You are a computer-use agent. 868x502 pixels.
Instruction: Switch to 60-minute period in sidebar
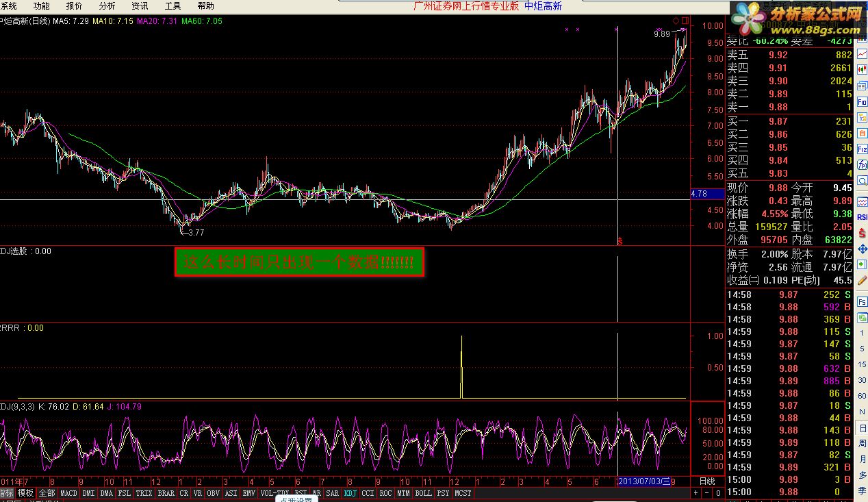pos(861,396)
